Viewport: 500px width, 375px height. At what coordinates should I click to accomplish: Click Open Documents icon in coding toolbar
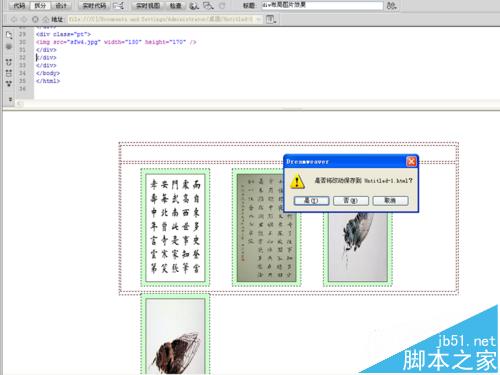9,35
